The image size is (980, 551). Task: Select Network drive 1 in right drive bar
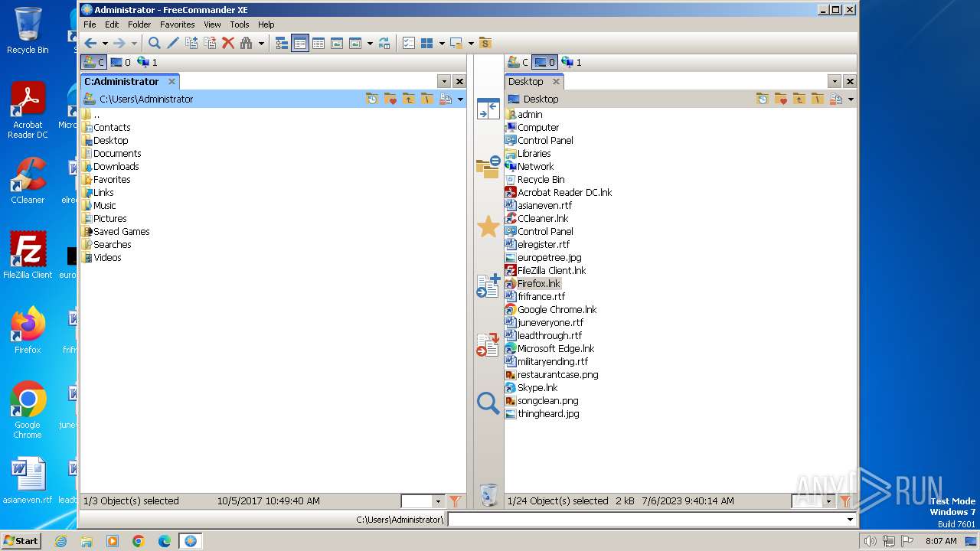click(x=572, y=62)
